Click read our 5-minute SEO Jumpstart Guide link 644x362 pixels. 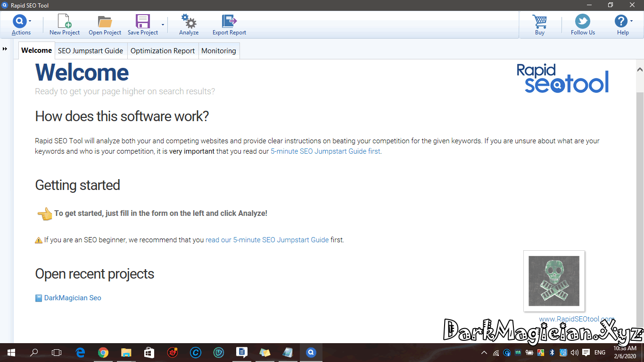coord(267,240)
